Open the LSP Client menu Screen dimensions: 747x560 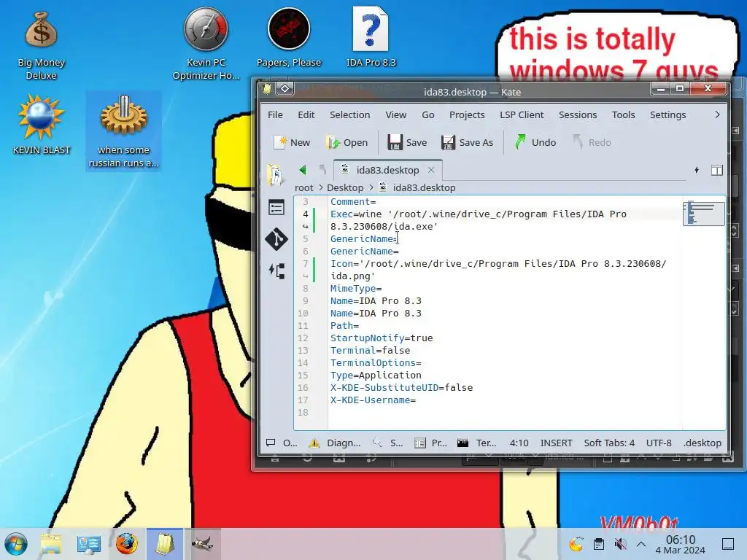point(522,114)
